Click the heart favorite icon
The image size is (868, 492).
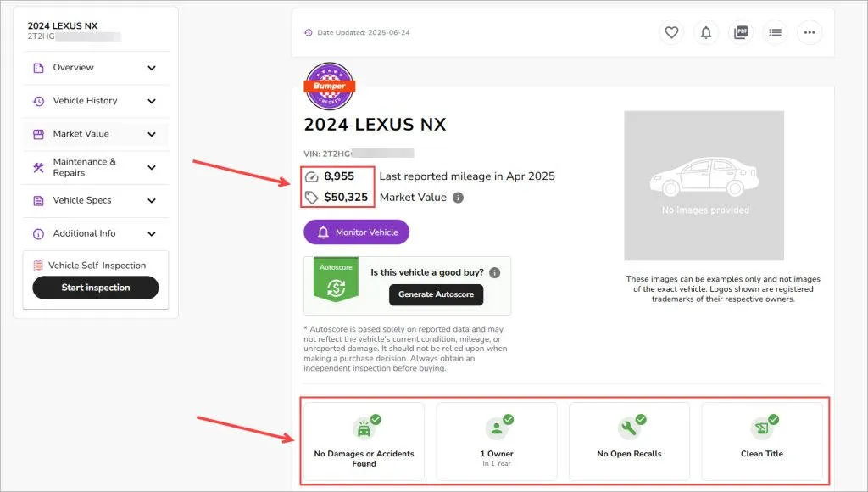671,33
